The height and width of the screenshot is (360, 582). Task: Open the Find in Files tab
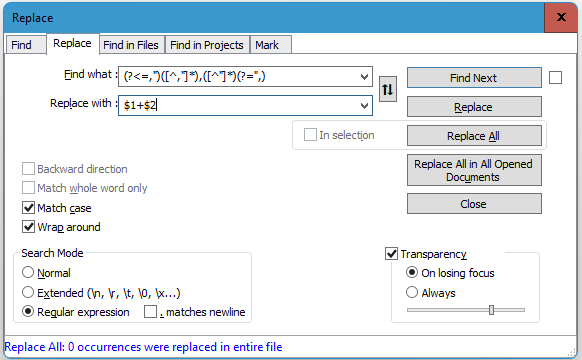[131, 45]
